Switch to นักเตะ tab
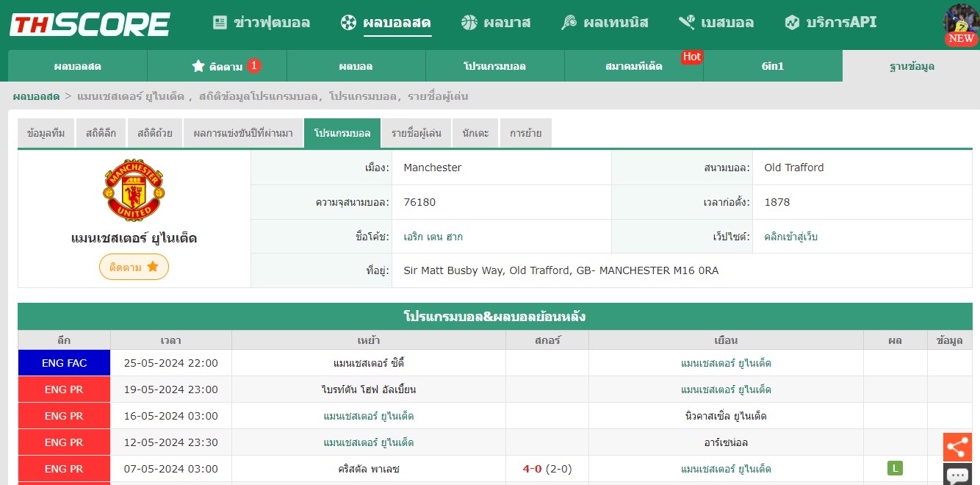The width and height of the screenshot is (980, 485). [475, 133]
